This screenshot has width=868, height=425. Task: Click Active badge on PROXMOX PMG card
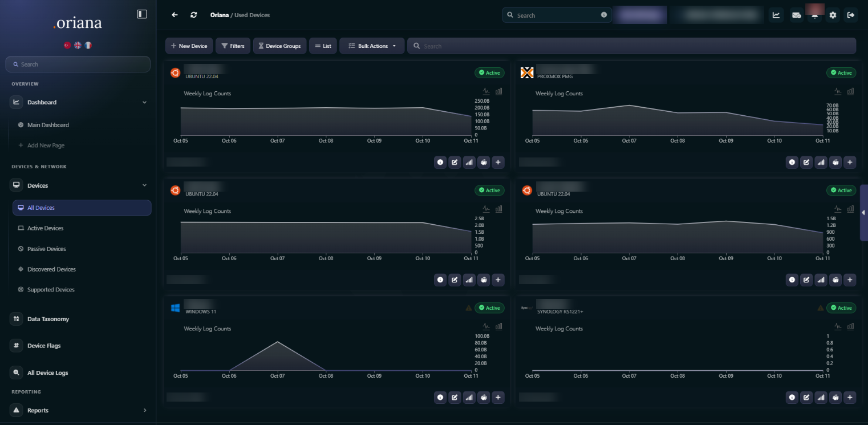point(841,72)
